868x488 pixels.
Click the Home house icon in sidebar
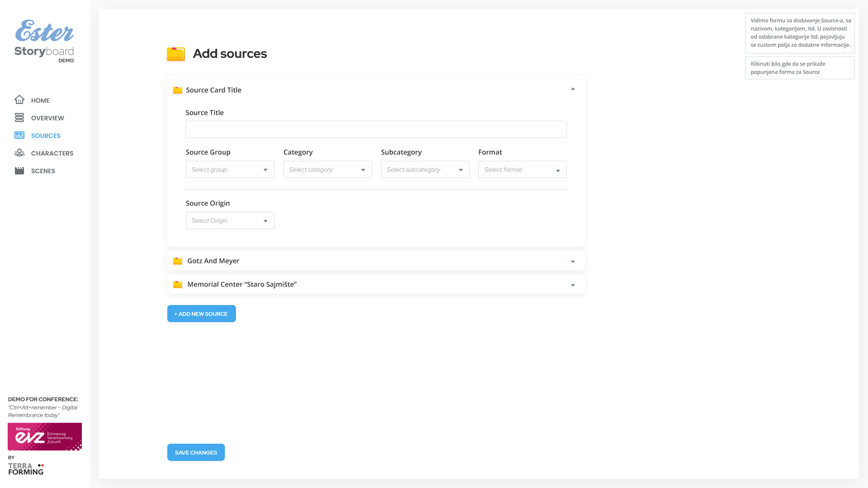click(x=19, y=100)
